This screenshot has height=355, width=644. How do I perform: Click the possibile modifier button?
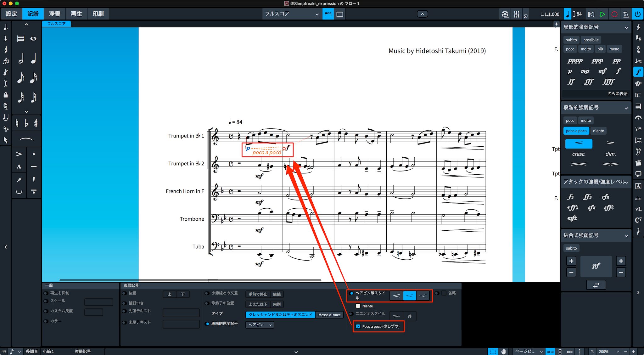[591, 40]
